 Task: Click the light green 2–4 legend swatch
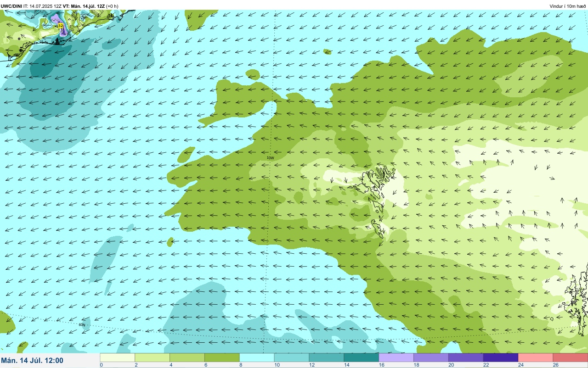(x=152, y=357)
